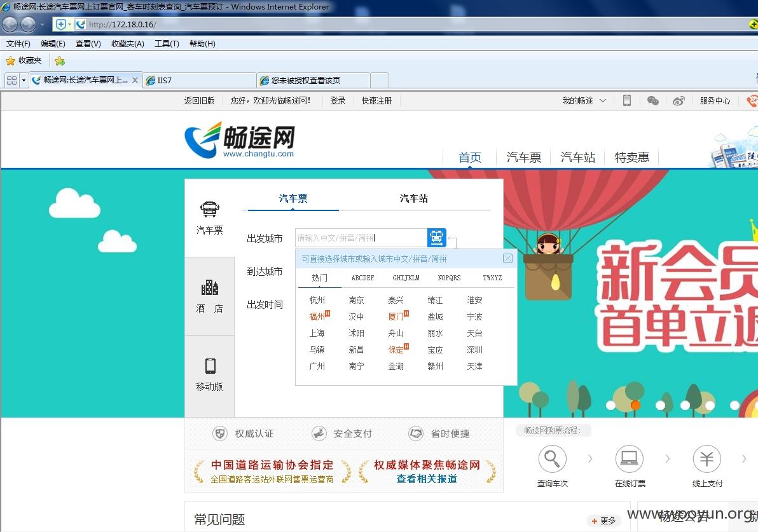Click the browser Back arrow button
This screenshot has height=532, width=758.
(10, 24)
